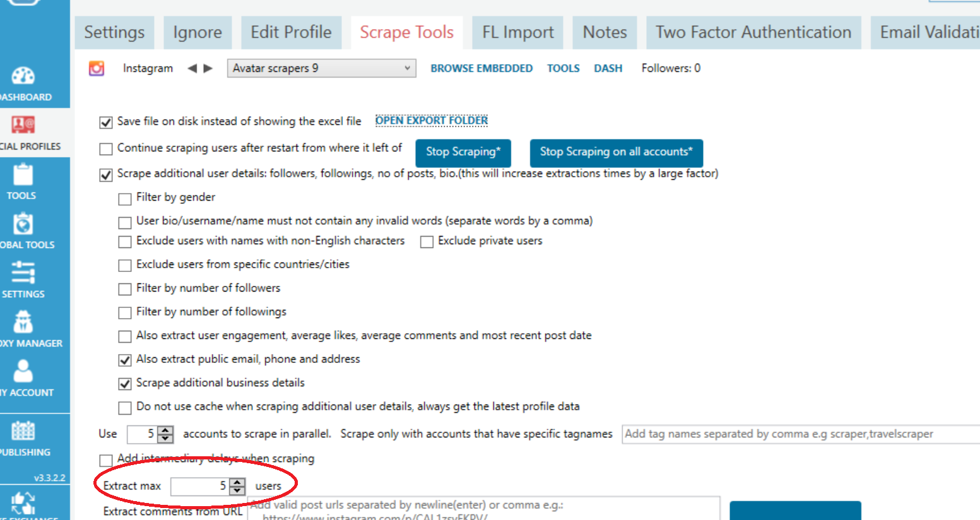Enable Add intermediary delays when scraping
Viewport: 980px width, 520px height.
point(106,460)
